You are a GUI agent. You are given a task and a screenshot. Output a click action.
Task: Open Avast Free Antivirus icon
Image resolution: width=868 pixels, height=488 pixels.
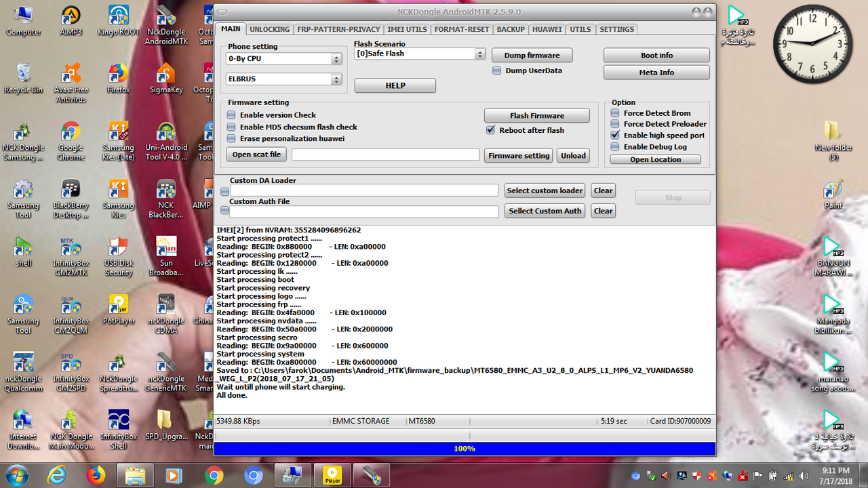pyautogui.click(x=71, y=83)
